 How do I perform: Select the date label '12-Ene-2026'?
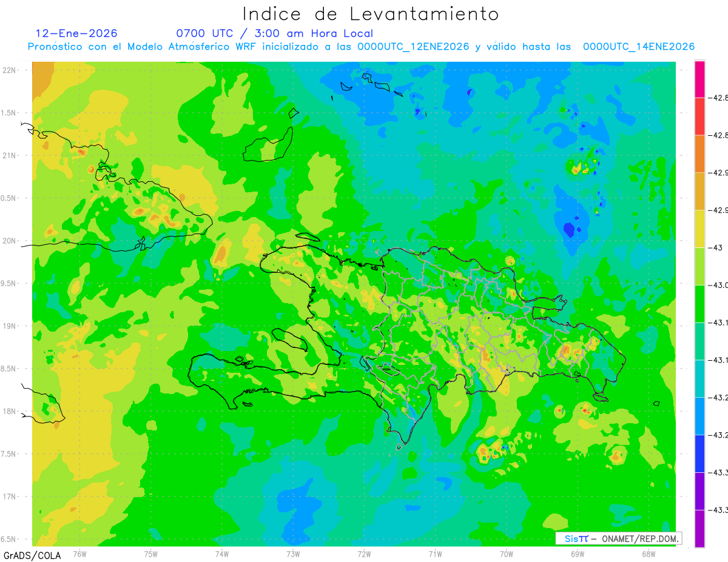pyautogui.click(x=76, y=33)
